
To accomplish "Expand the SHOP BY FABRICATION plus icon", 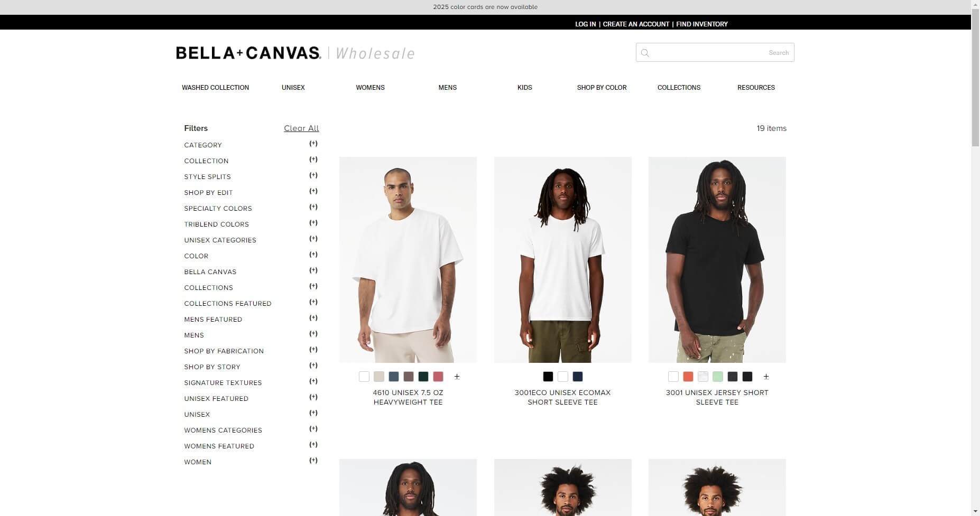I will click(313, 350).
